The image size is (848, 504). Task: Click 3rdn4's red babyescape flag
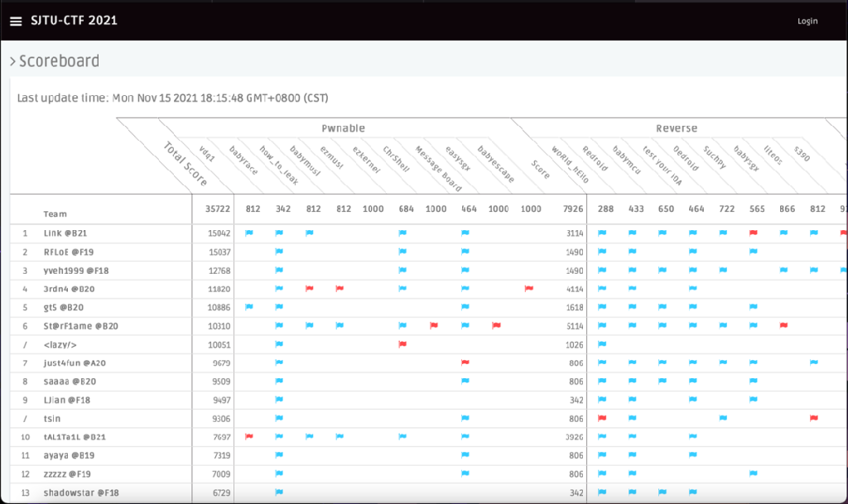point(528,289)
